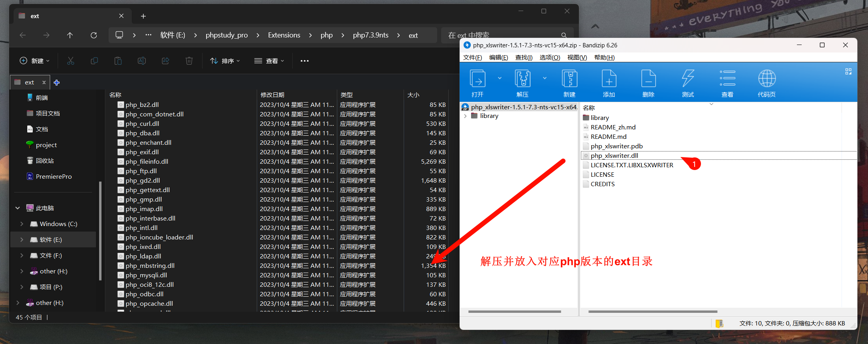Image resolution: width=868 pixels, height=344 pixels.
Task: Click the Explorer refresh icon
Action: pos(94,35)
